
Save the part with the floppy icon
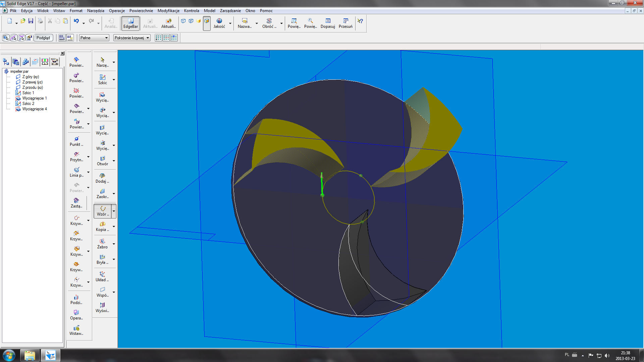(x=31, y=21)
